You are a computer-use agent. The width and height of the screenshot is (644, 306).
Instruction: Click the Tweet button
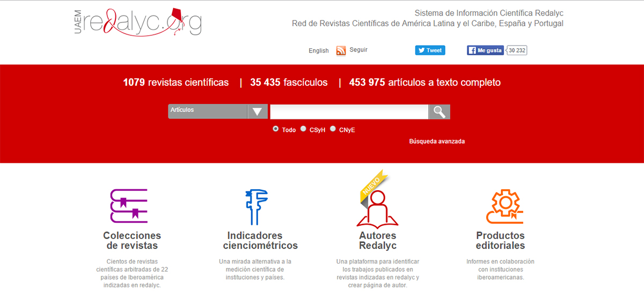pos(430,50)
